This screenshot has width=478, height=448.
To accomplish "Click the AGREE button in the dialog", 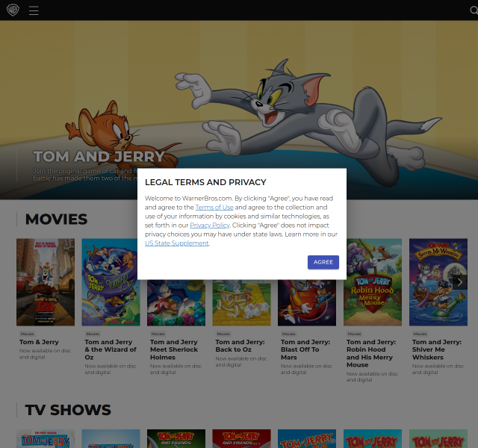I will 323,262.
